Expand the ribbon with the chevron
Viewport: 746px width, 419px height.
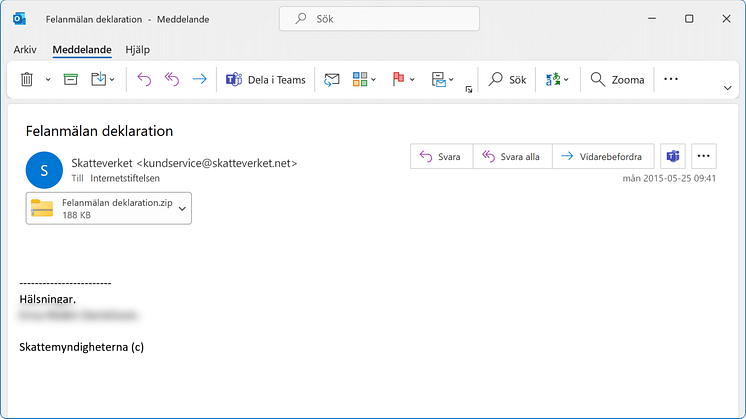click(727, 88)
